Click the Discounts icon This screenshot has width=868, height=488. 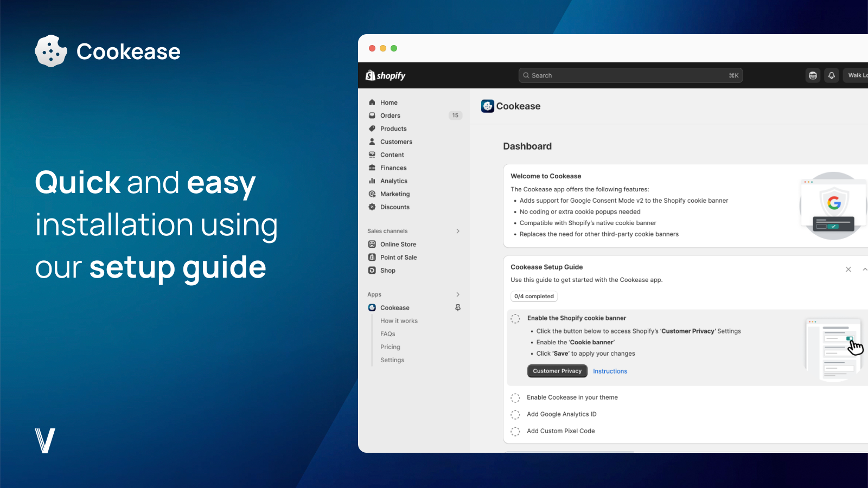click(x=372, y=207)
